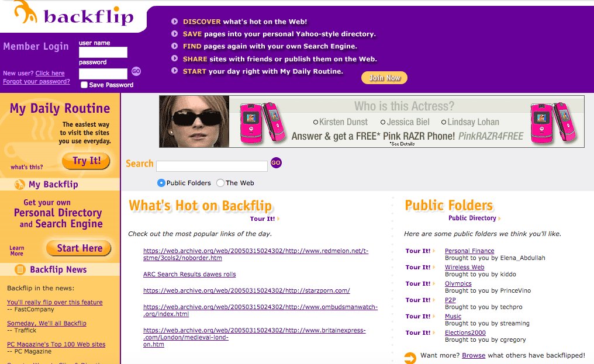
Task: Open the ombudsmanwatch.org archive link
Action: [x=260, y=310]
